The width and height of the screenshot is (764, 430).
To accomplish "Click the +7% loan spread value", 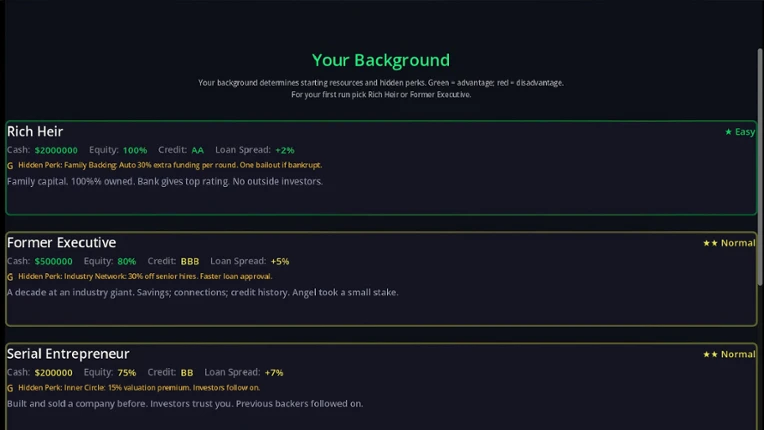I will tap(274, 373).
